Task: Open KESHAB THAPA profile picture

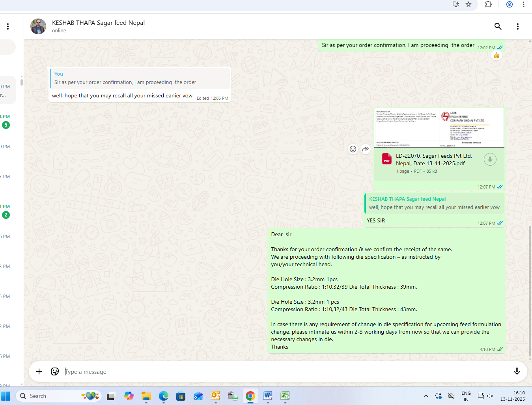Action: tap(38, 26)
